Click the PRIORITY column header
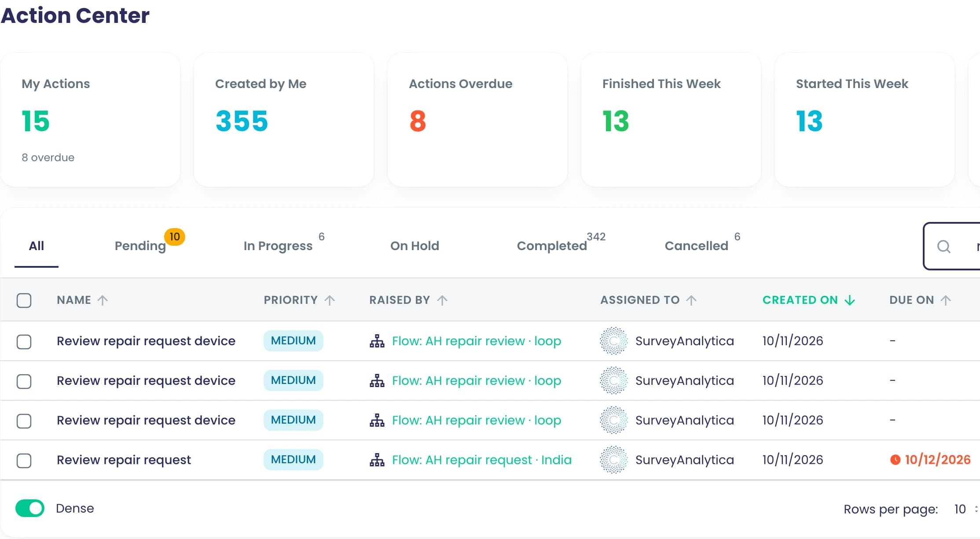980x539 pixels. coord(290,300)
